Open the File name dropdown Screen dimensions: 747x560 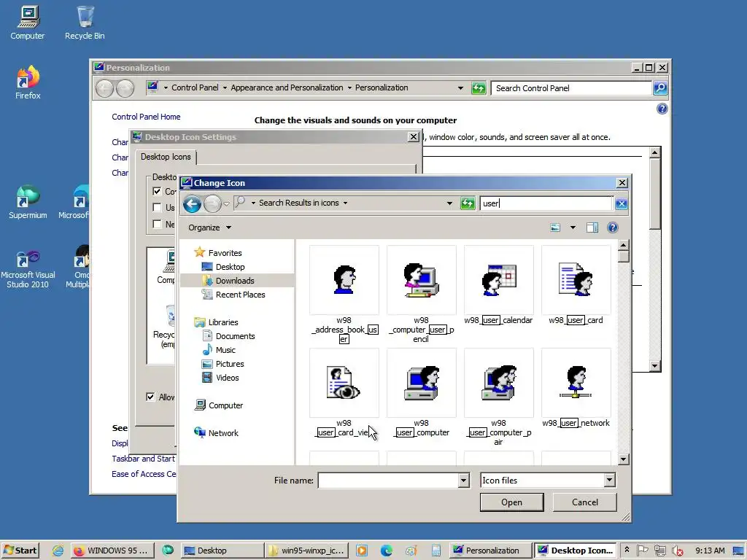(x=463, y=481)
